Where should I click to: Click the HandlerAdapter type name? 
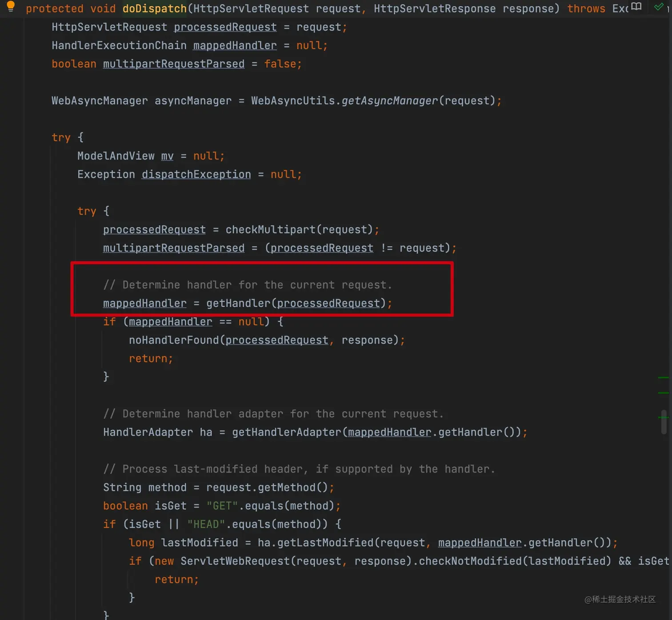click(x=148, y=432)
